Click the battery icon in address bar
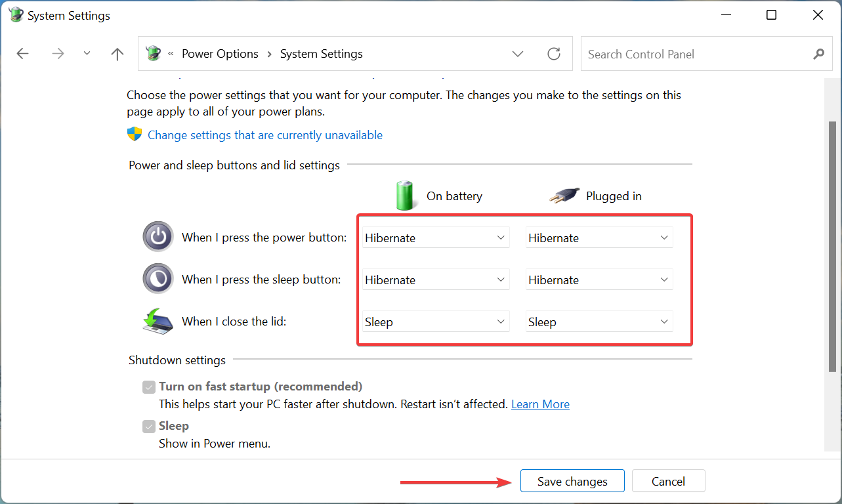Image resolution: width=842 pixels, height=504 pixels. (153, 53)
